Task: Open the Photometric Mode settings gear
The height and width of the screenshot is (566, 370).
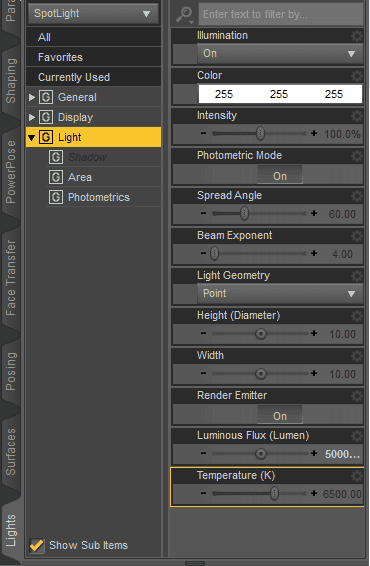Action: 357,156
